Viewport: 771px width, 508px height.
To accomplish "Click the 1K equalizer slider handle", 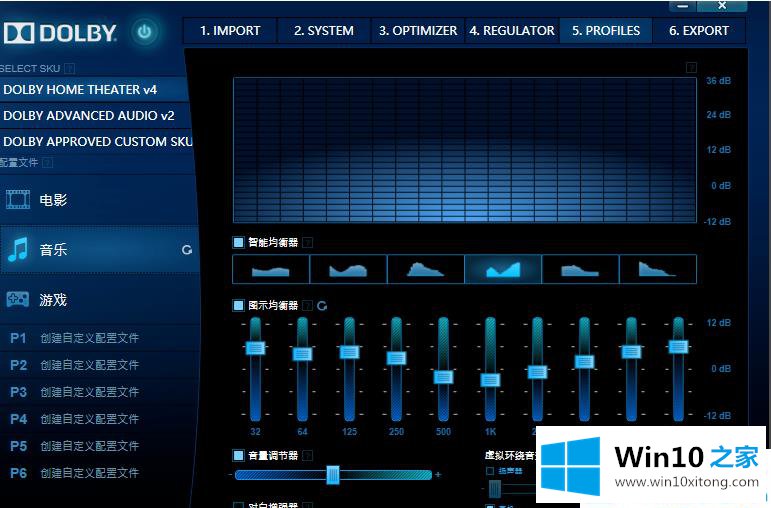I will click(x=490, y=380).
